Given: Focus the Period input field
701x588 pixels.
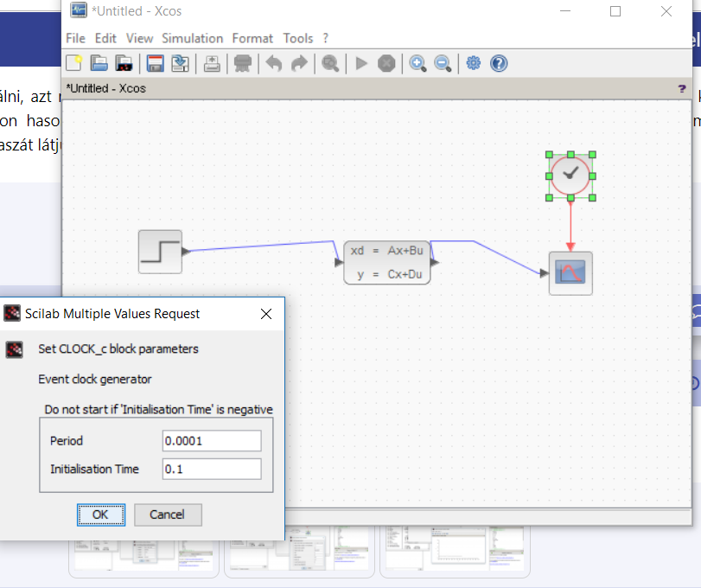Looking at the screenshot, I should [212, 441].
